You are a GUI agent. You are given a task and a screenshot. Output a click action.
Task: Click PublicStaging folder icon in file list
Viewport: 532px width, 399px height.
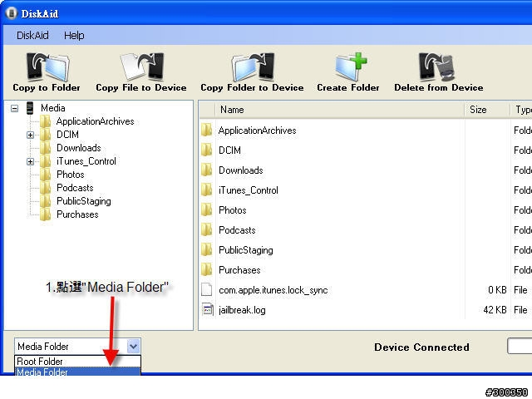point(207,250)
